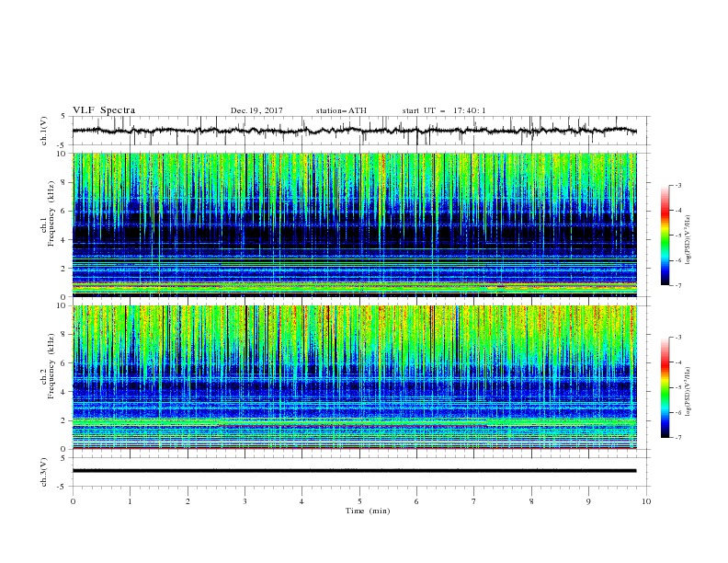Click the "start UT = 17:40:1" header text
This screenshot has width=728, height=563.
tap(444, 110)
